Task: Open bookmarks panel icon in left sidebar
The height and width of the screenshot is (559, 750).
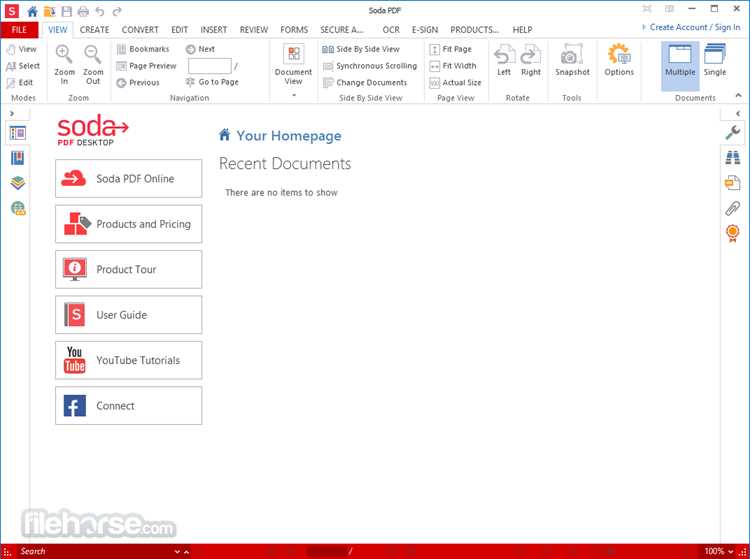Action: coord(18,158)
